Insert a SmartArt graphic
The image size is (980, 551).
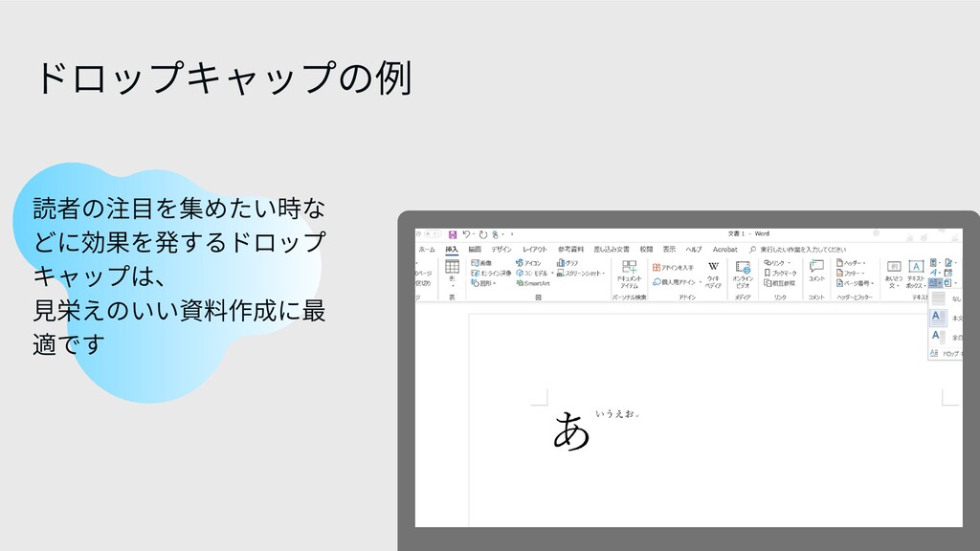533,283
